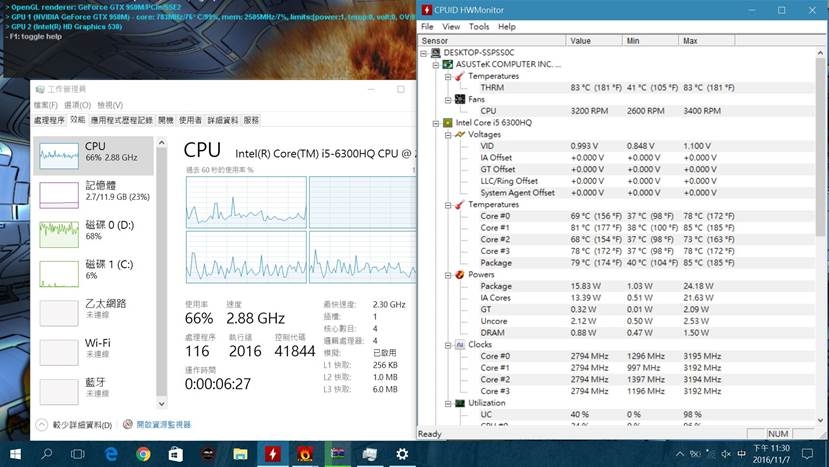Select the IA Cores power row
Viewport: 829px width, 467px height.
pos(616,298)
